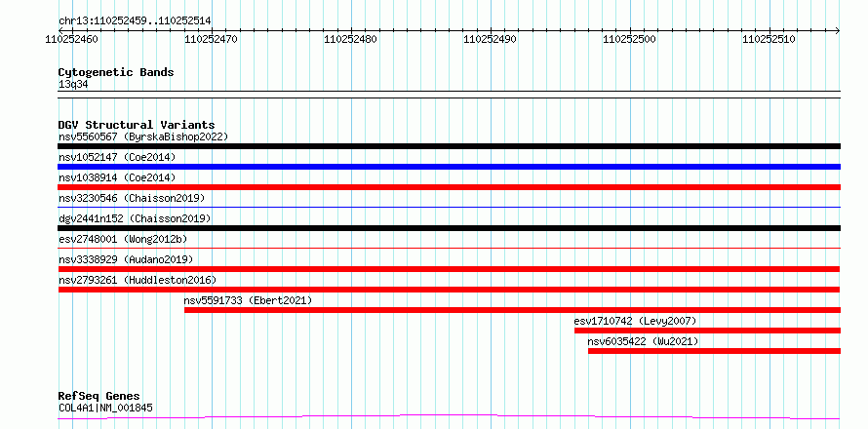Select the magenta COL4A1 gene line
The height and width of the screenshot is (429, 868).
point(449,416)
